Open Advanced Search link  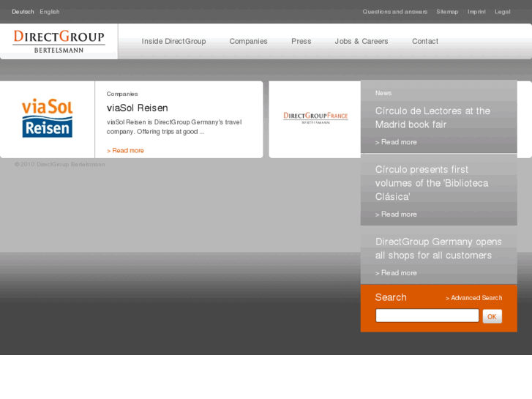click(x=474, y=298)
